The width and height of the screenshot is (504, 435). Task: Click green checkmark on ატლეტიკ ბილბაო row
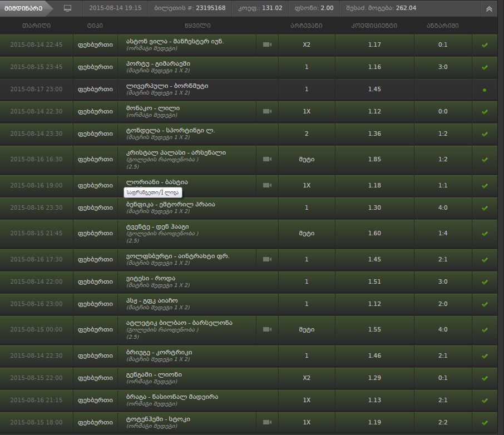pos(485,330)
